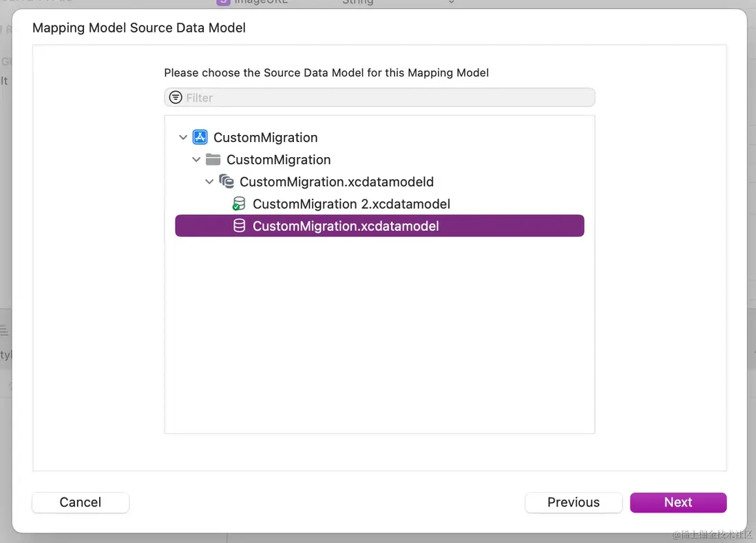
Task: Click the CustomMigration group folder icon
Action: coord(213,159)
